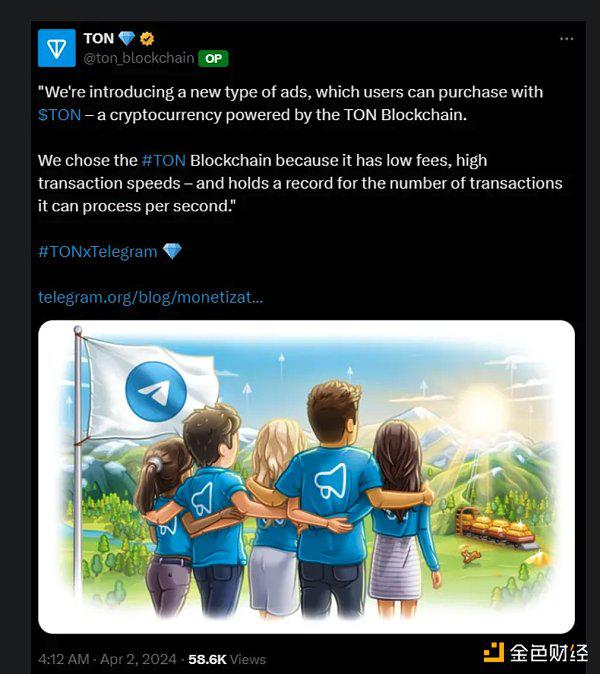This screenshot has width=600, height=674.
Task: Click the gold verified badge next to TON
Action: pos(147,39)
